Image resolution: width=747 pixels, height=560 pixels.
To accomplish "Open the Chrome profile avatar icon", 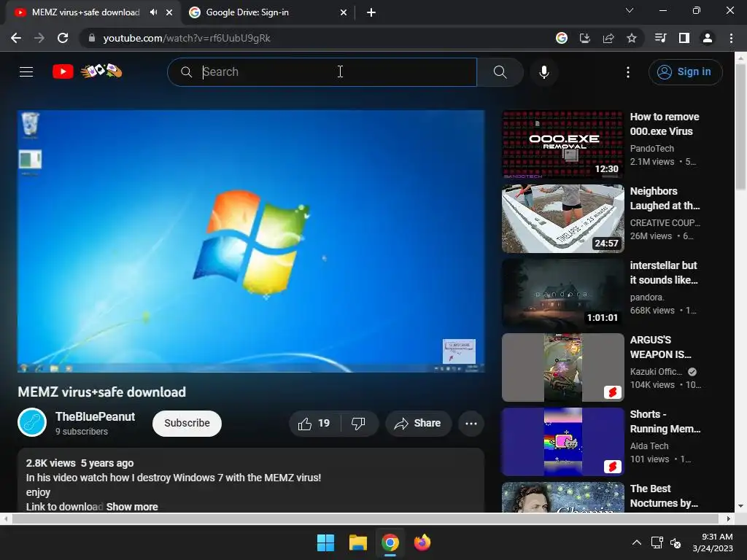I will [x=708, y=38].
